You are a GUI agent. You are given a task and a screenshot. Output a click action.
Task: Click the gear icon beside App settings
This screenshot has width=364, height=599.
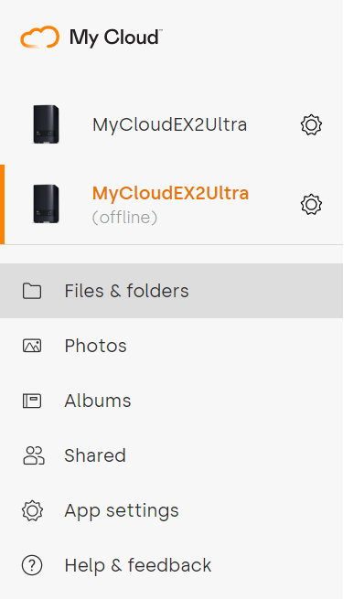(x=32, y=510)
